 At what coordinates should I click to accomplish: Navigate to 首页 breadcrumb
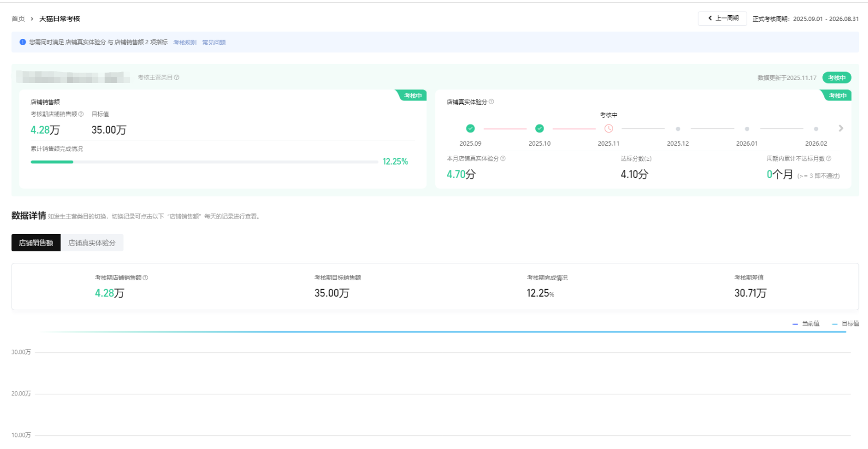tap(18, 19)
